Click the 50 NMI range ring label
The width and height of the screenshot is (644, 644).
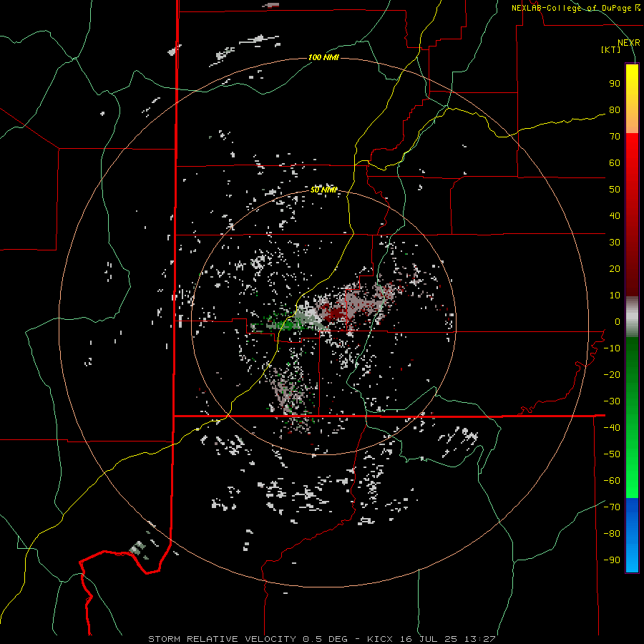tap(323, 190)
